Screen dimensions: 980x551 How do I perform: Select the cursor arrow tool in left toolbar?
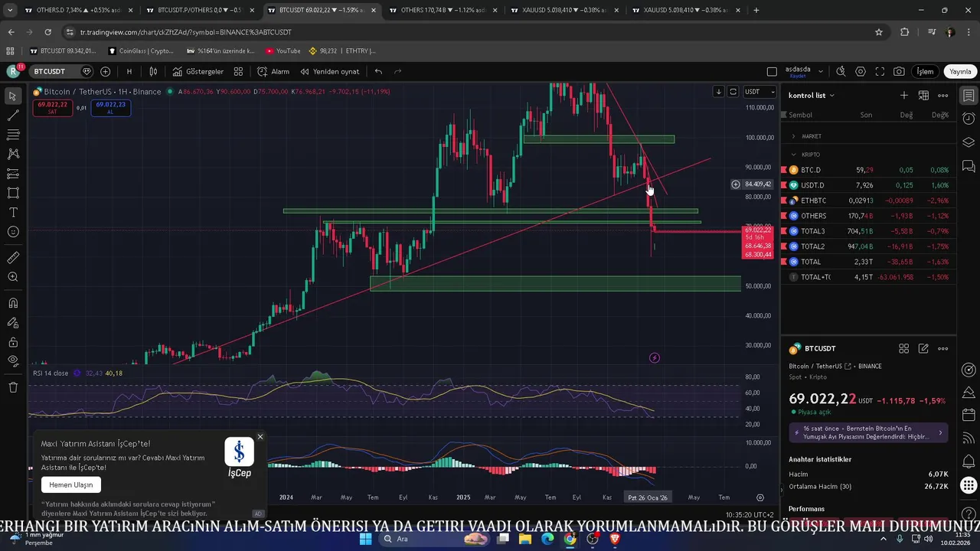[x=12, y=96]
